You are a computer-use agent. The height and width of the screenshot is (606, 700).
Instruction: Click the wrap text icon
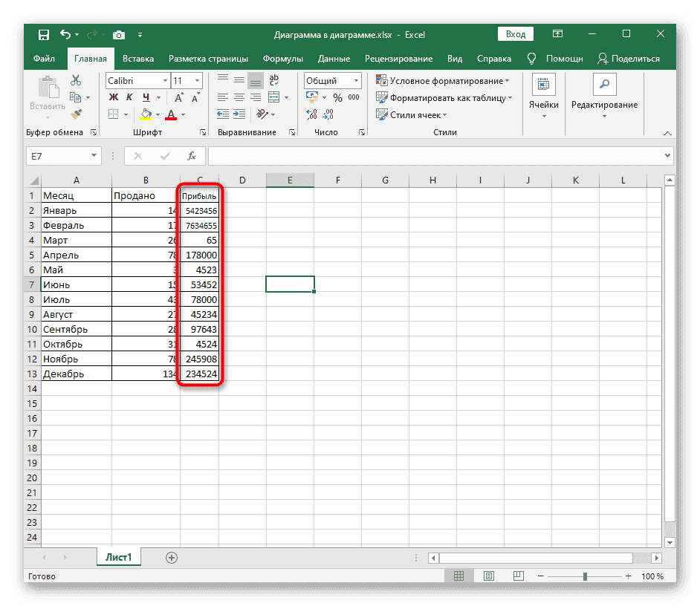(273, 80)
